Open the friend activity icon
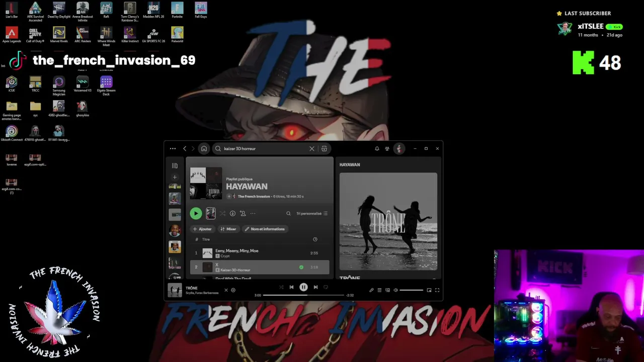Image resolution: width=644 pixels, height=362 pixels. (x=387, y=149)
